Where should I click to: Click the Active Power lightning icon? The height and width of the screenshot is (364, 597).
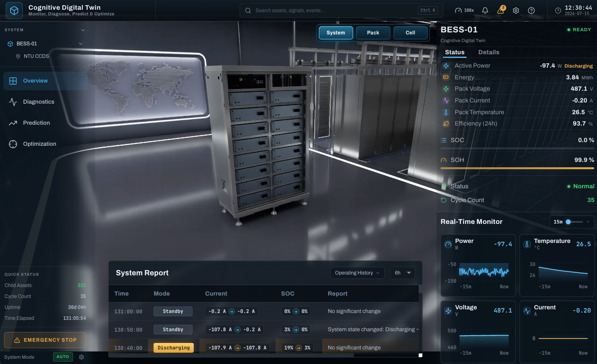[x=446, y=66]
